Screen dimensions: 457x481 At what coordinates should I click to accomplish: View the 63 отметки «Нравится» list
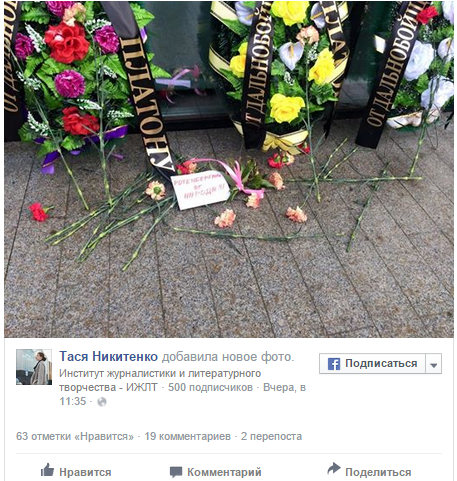coord(75,436)
